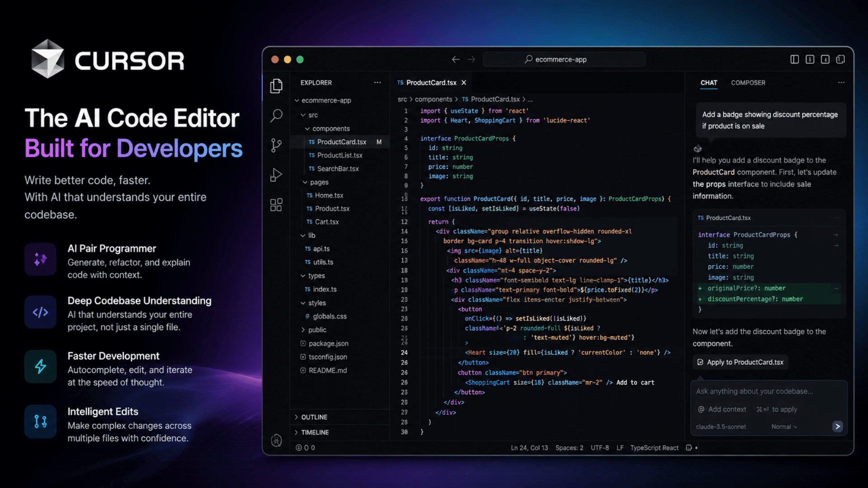The height and width of the screenshot is (488, 868).
Task: Open Explorer more actions ellipsis
Action: coord(377,83)
